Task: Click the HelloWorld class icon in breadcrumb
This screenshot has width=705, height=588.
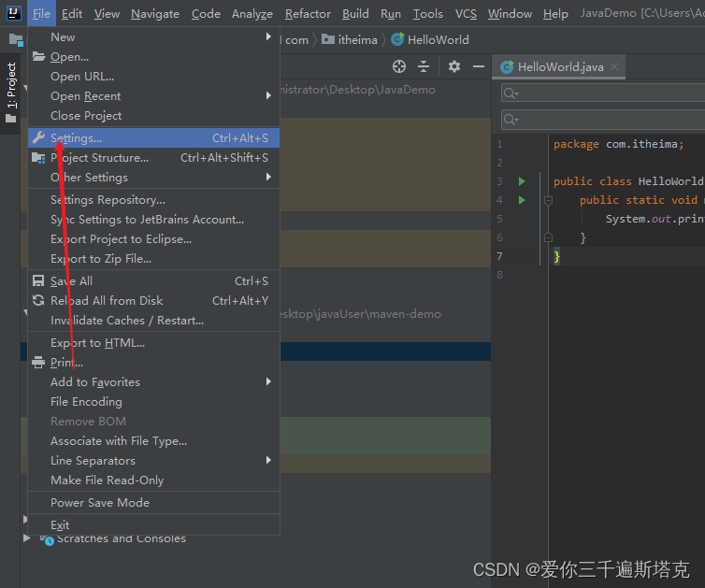Action: (397, 39)
